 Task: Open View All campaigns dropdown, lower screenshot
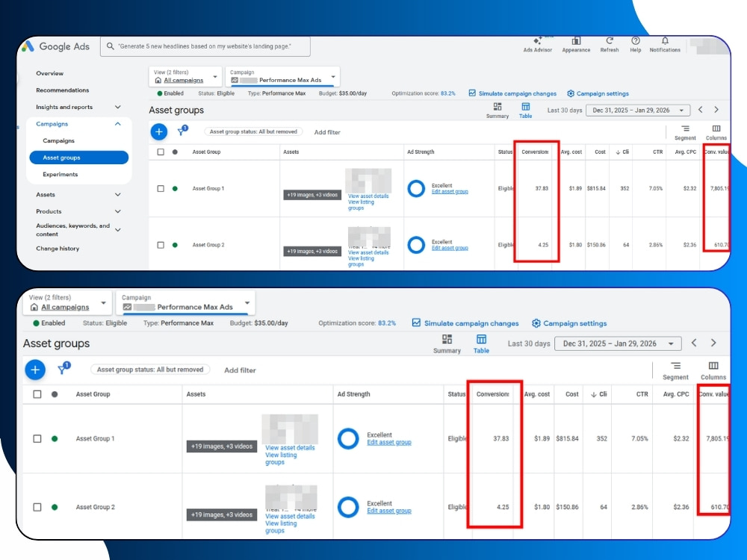[x=67, y=303]
